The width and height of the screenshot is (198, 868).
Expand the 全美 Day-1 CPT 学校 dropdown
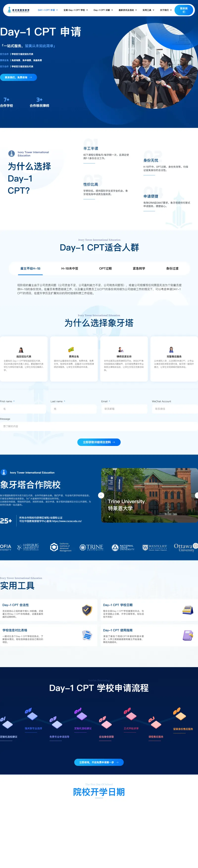[x=76, y=10]
